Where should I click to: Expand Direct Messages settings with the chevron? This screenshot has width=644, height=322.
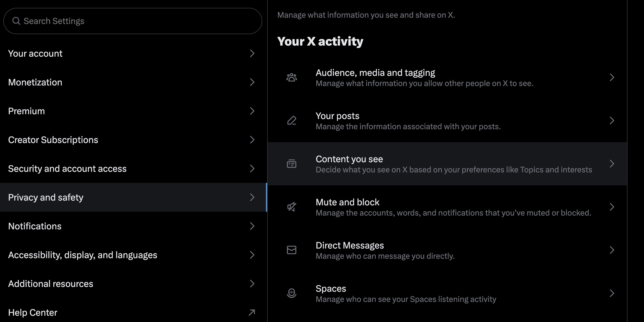(x=612, y=250)
